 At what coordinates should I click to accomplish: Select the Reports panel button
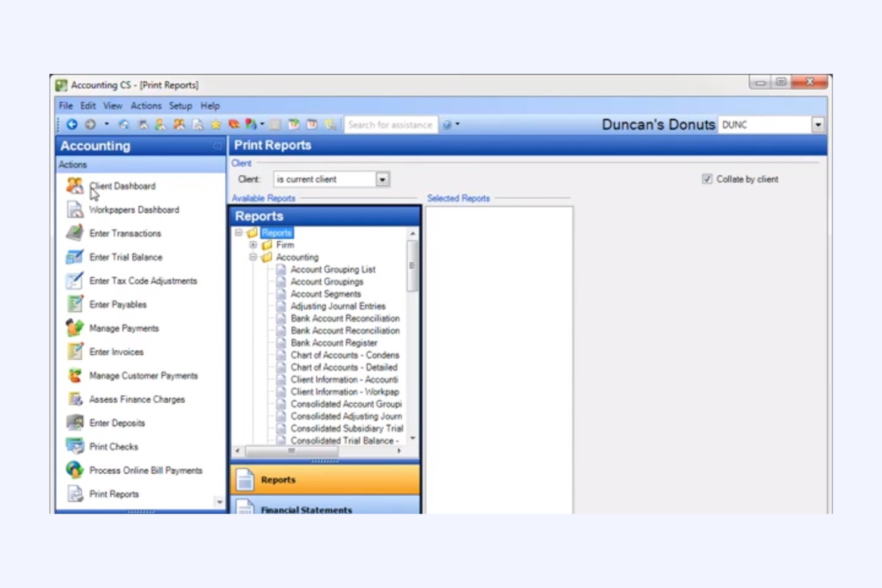278,480
